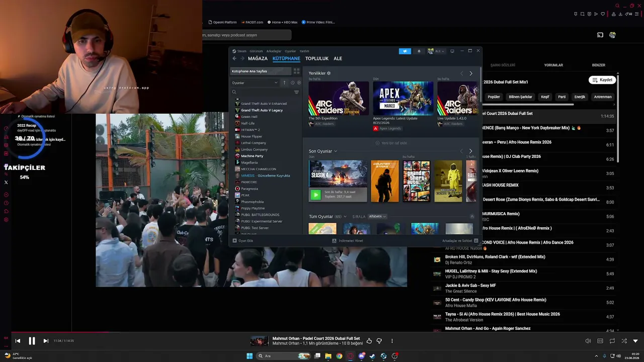Open Oyunlar category dropdown in Steam sidebar

[255, 82]
